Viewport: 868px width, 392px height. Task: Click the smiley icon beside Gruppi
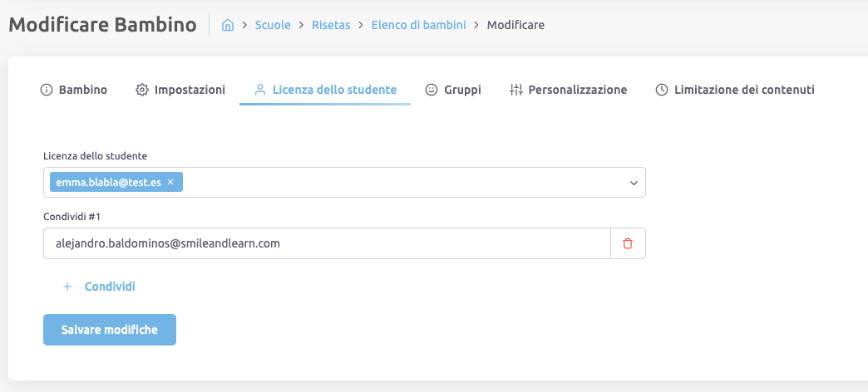(432, 90)
